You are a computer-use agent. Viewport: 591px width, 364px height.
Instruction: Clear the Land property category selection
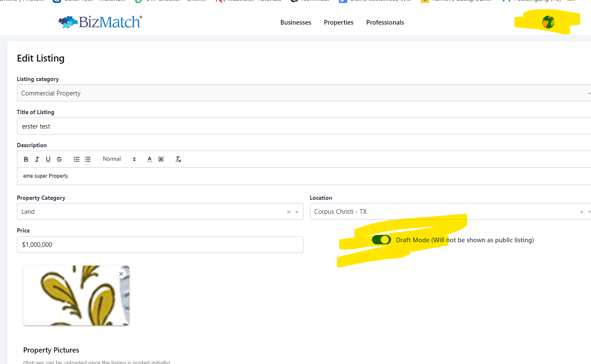tap(289, 212)
